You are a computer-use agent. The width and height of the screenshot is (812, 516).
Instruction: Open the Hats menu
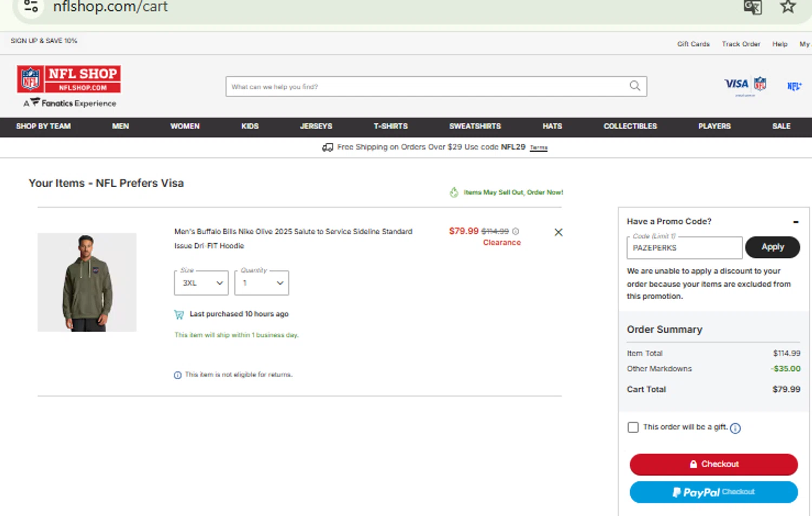tap(552, 126)
